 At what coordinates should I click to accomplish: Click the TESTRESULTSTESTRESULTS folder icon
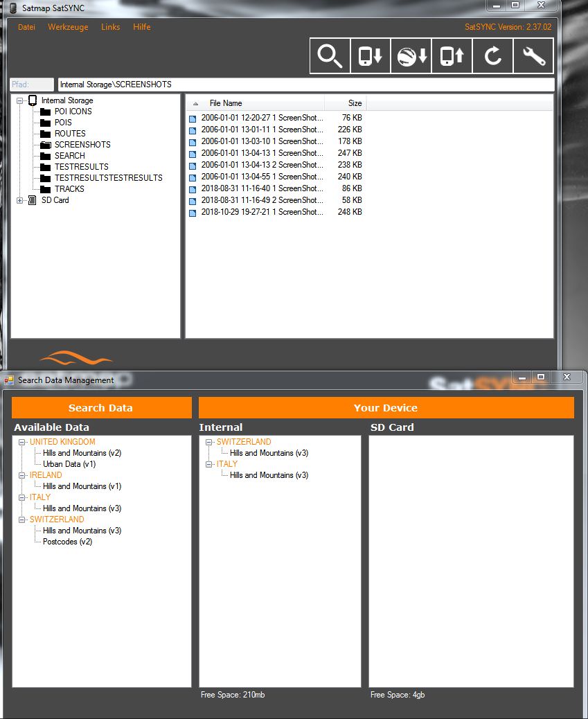tap(46, 178)
